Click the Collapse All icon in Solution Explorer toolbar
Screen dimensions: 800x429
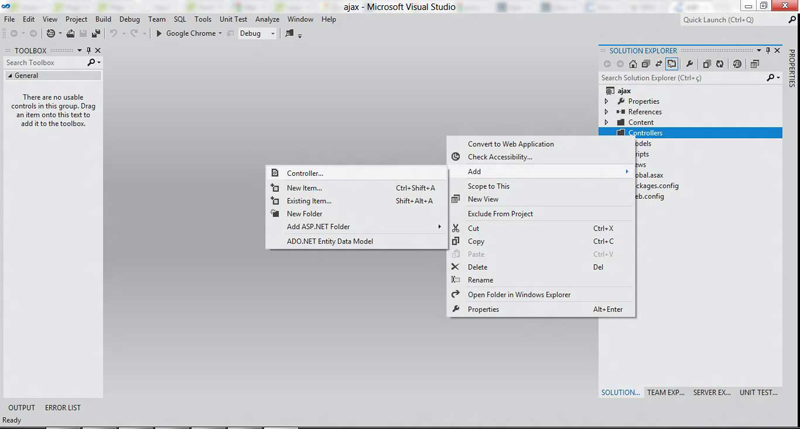pos(646,64)
